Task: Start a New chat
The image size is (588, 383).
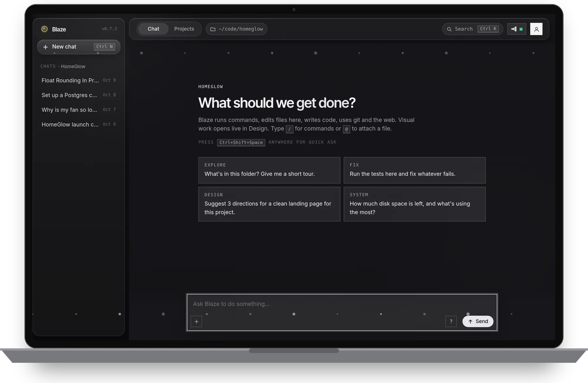Action: [x=79, y=47]
